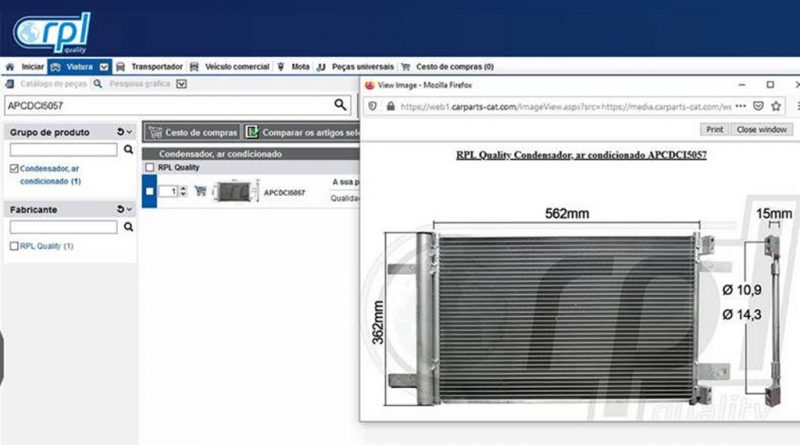Click the condenser dimension diagram image

[x=582, y=306]
